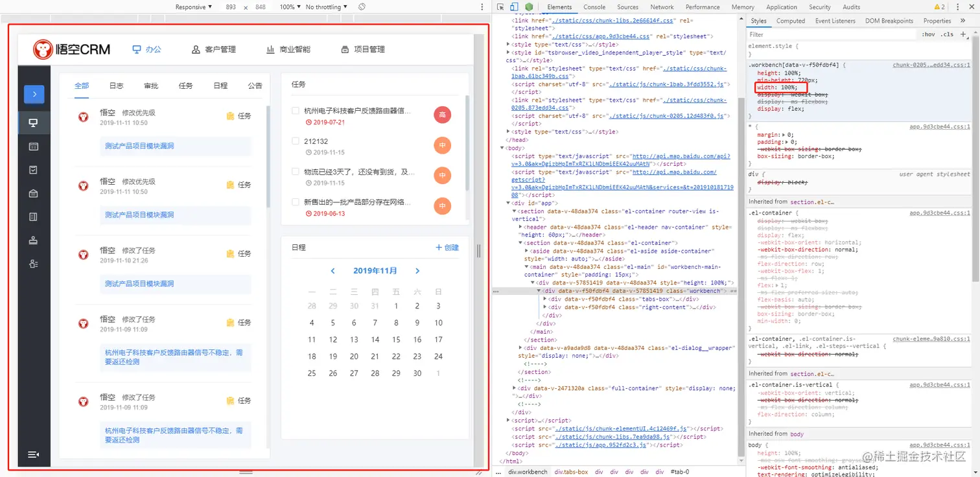
Task: Expand the div class right-content node
Action: click(545, 307)
